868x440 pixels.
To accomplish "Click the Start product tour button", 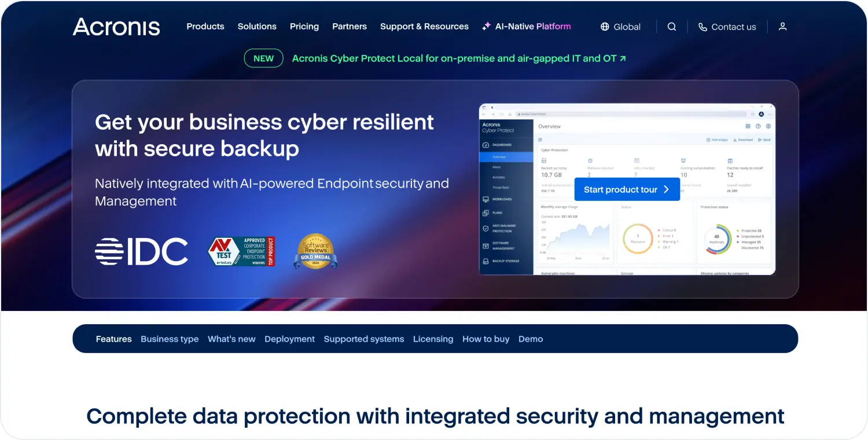I will click(627, 189).
